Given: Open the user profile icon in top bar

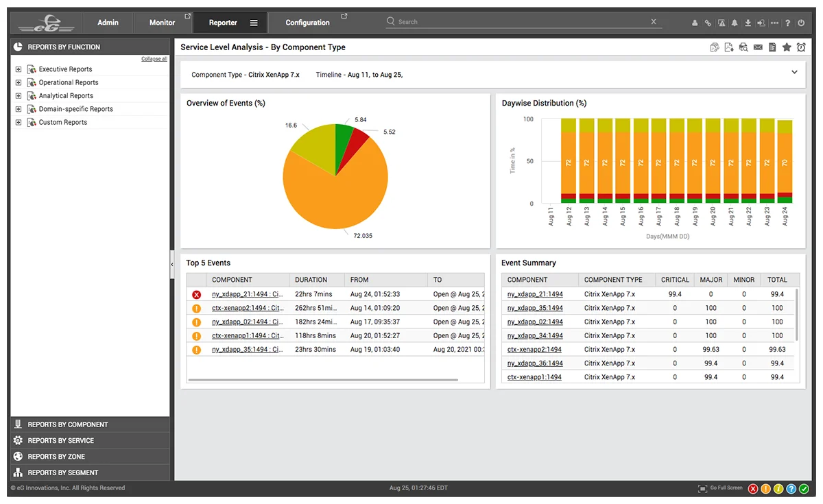Looking at the screenshot, I should click(695, 23).
